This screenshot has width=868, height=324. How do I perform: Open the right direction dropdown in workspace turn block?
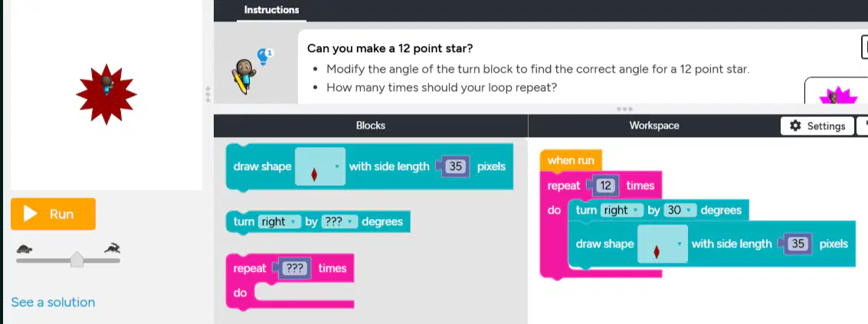point(620,211)
